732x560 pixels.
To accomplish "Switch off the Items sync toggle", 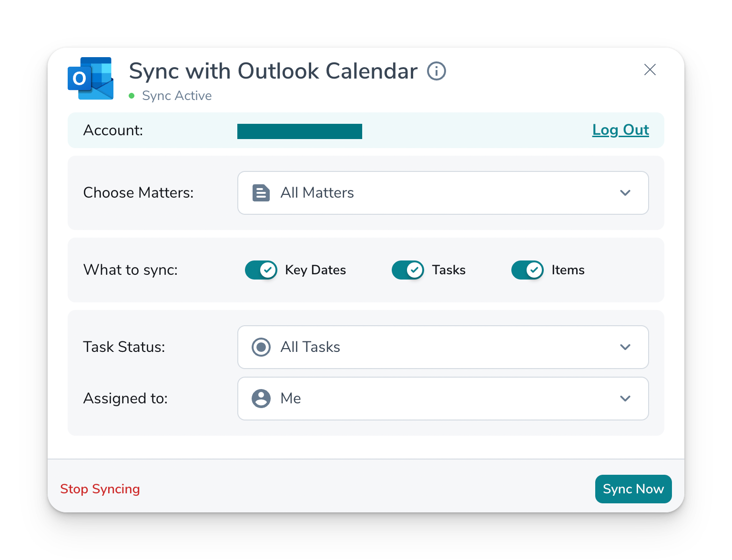I will [527, 270].
